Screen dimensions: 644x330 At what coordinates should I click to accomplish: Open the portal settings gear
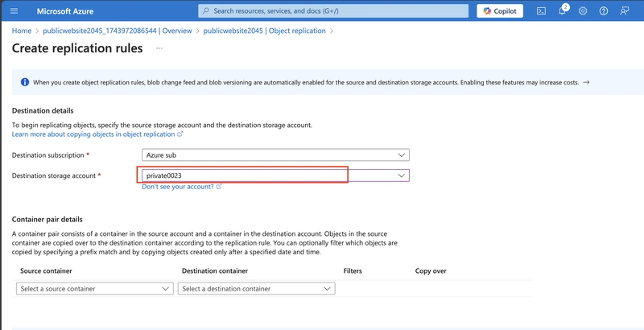click(x=583, y=11)
